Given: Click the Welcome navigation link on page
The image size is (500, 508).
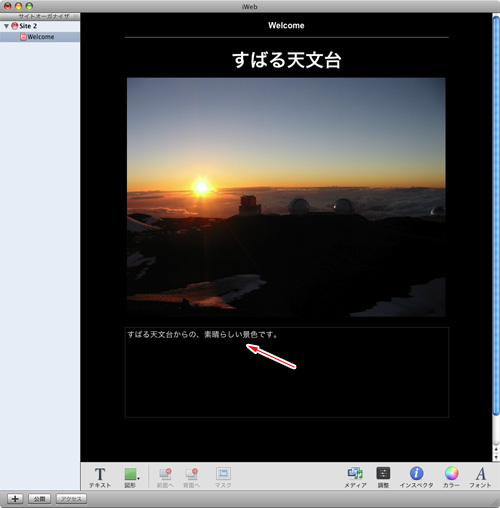Looking at the screenshot, I should (x=286, y=26).
